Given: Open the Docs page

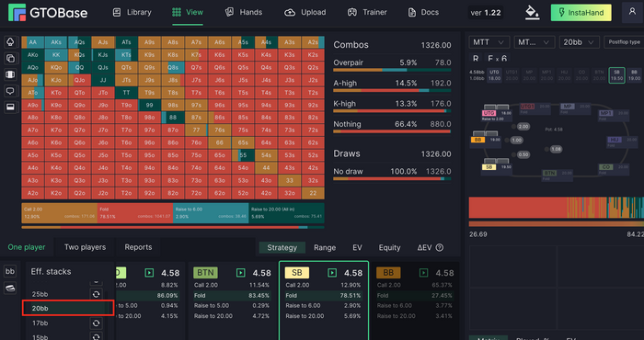Looking at the screenshot, I should point(423,12).
